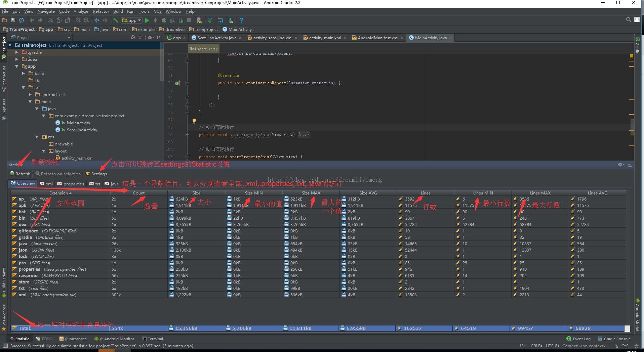Screen dimensions: 644x352
Task: Sort table by Extension column header
Action: point(61,193)
